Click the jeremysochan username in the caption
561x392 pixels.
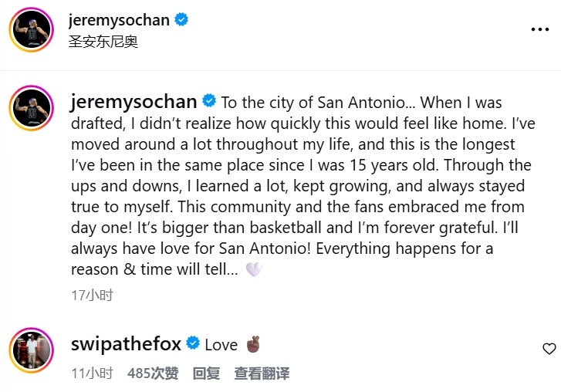coord(133,102)
